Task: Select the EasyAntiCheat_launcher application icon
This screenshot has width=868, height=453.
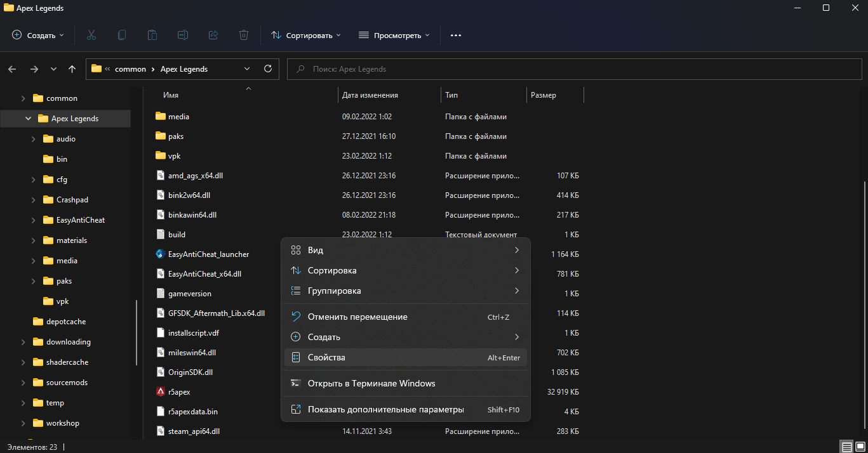Action: coord(161,254)
